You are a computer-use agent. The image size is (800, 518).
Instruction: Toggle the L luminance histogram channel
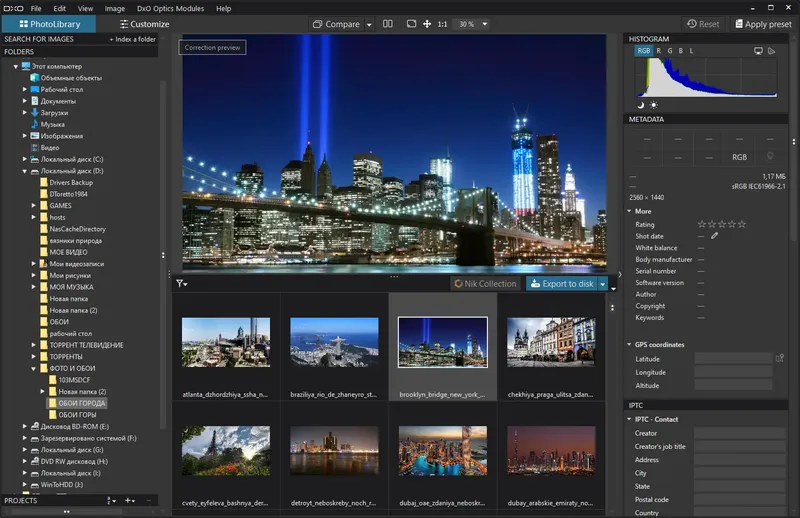(x=691, y=49)
